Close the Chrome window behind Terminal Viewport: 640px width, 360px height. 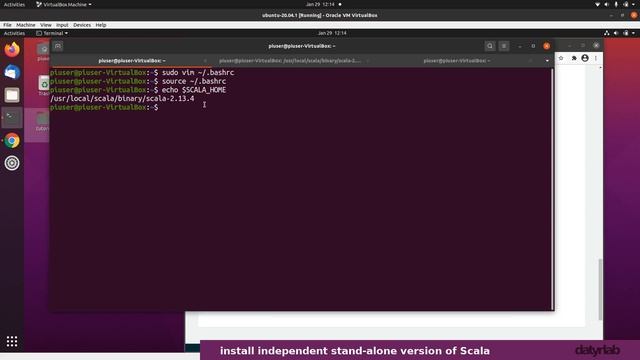pos(596,45)
